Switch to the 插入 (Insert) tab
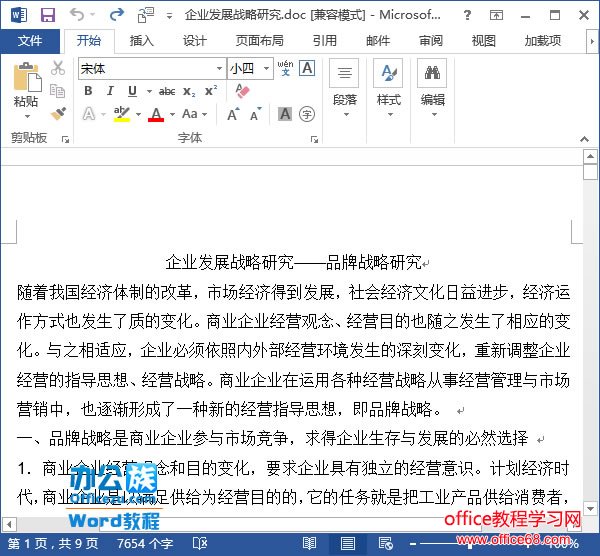Screen dimensions: 600x556 point(142,41)
